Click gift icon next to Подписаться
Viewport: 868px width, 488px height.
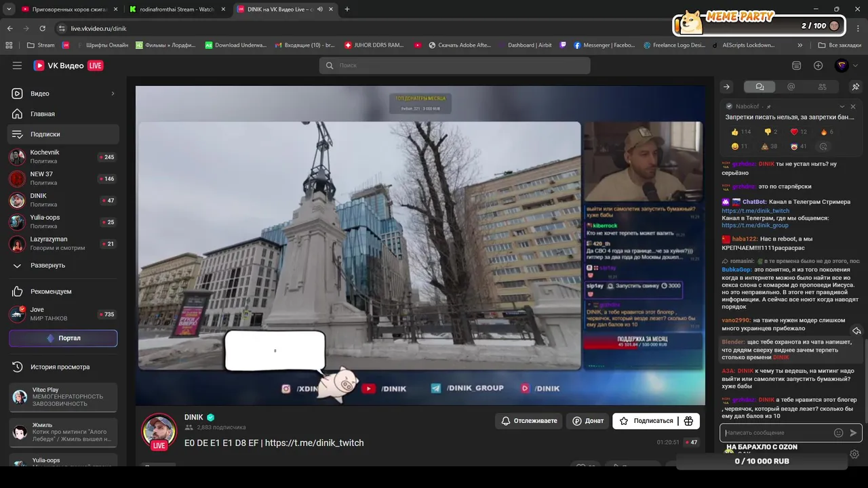pos(688,421)
